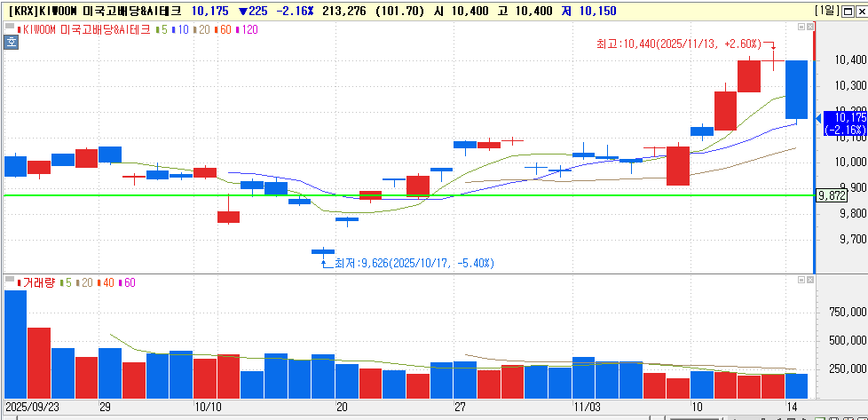Screen dimensions: 868x420
Task: Select the 거래량 volume legend
Action: [36, 282]
